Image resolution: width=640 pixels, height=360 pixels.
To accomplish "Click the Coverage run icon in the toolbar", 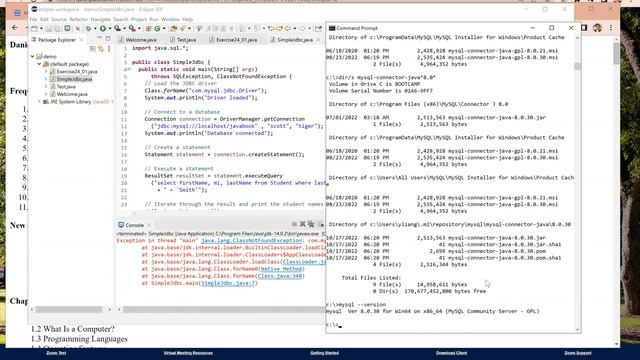I will [117, 29].
